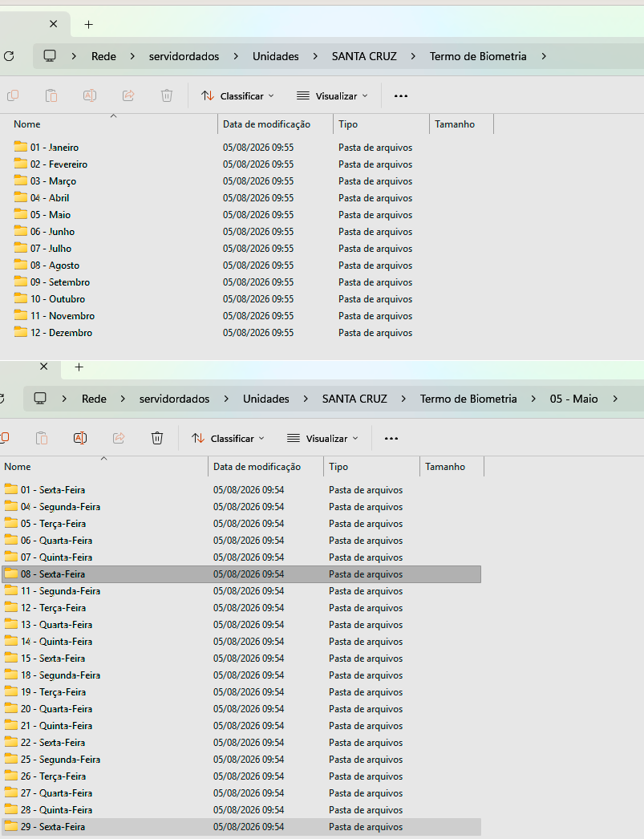
Task: Click folder icon of 11 - Novembro
Action: coord(20,315)
